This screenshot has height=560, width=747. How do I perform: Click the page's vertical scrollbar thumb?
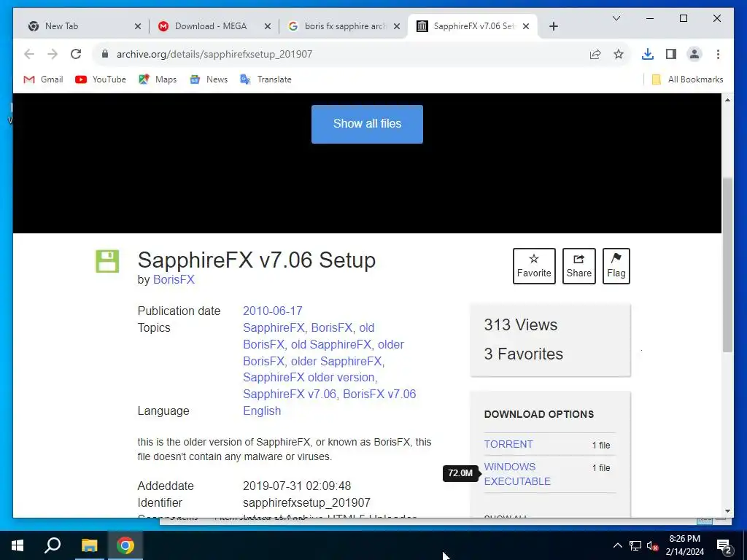pos(727,265)
